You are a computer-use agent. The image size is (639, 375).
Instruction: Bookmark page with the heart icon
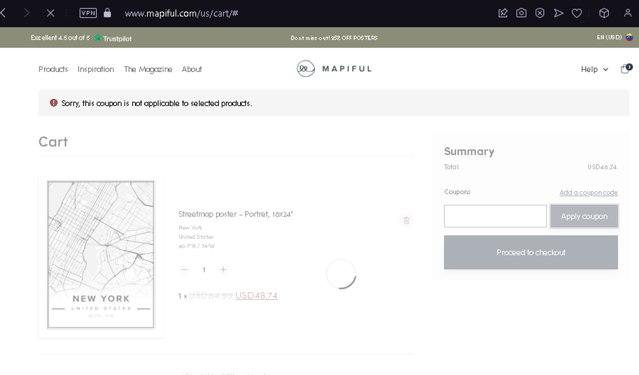(577, 13)
